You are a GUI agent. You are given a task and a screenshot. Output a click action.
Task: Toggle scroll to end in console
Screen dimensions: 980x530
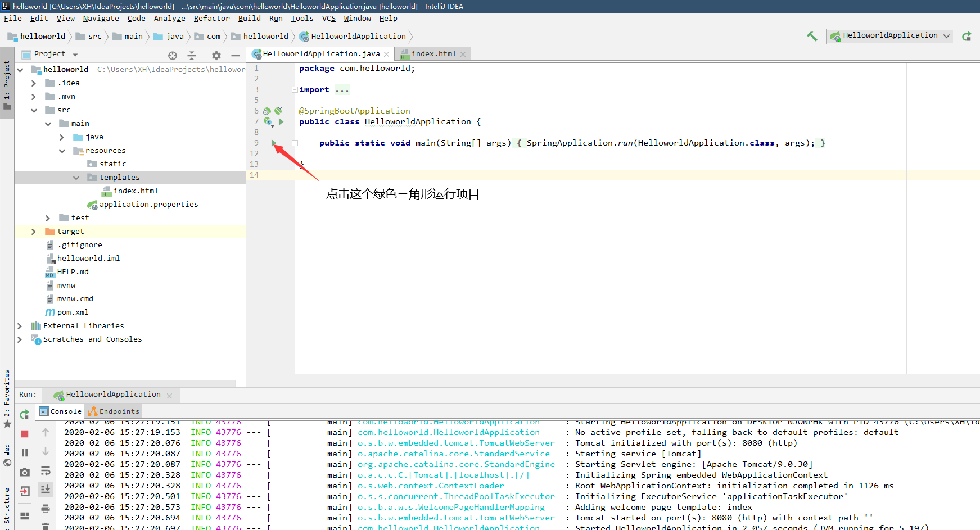(x=46, y=490)
